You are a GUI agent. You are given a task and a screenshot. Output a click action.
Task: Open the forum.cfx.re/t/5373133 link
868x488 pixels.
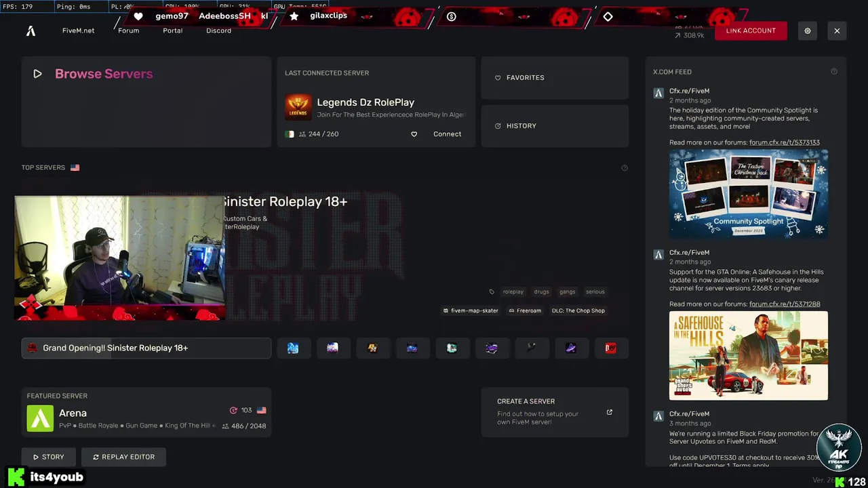point(785,142)
